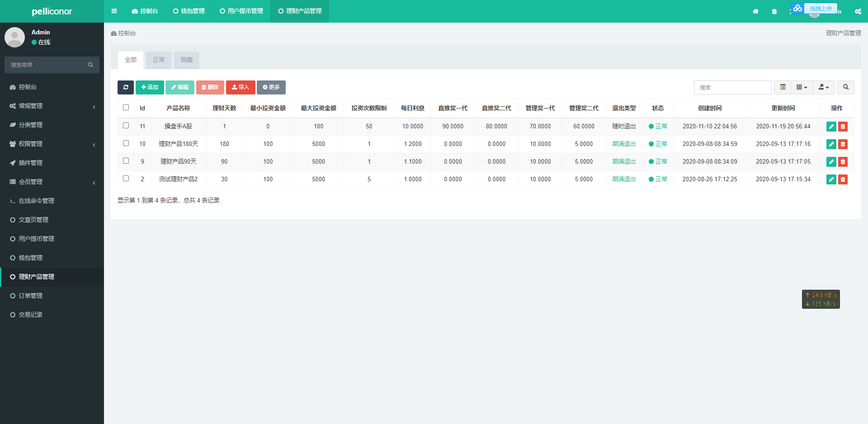Check the row checkbox for 测试理财产品2
This screenshot has width=868, height=424.
(126, 178)
